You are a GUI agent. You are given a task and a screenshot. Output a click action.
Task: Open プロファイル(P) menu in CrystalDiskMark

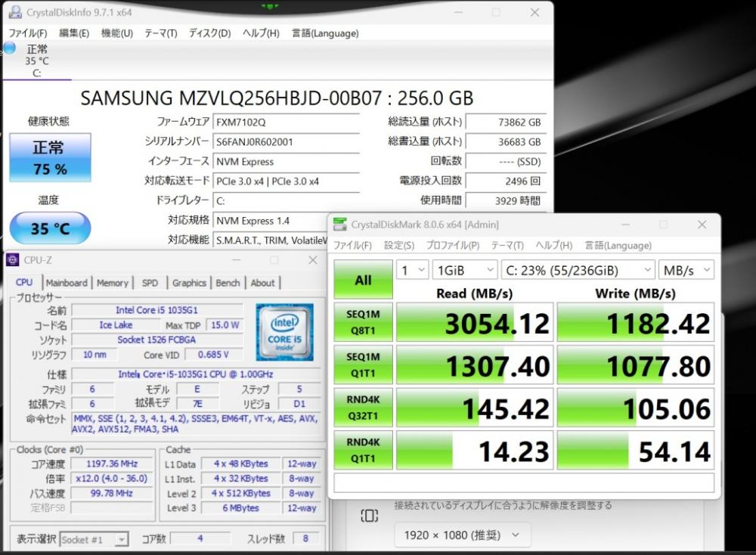452,246
